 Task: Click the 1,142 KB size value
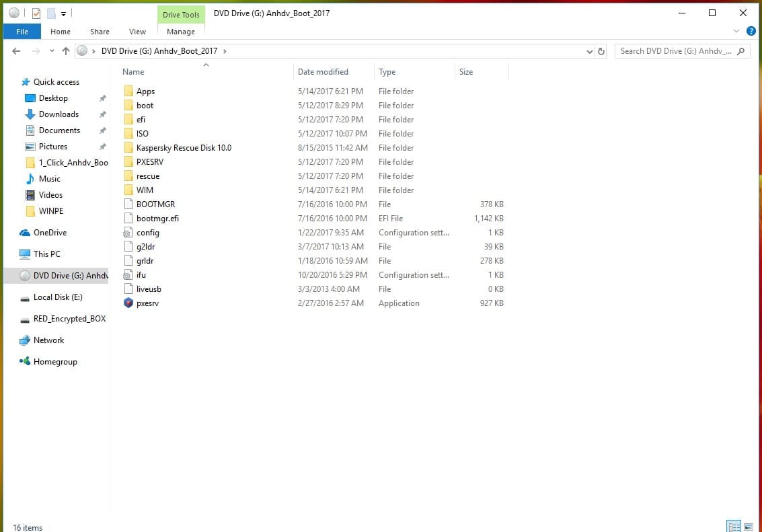pyautogui.click(x=489, y=219)
